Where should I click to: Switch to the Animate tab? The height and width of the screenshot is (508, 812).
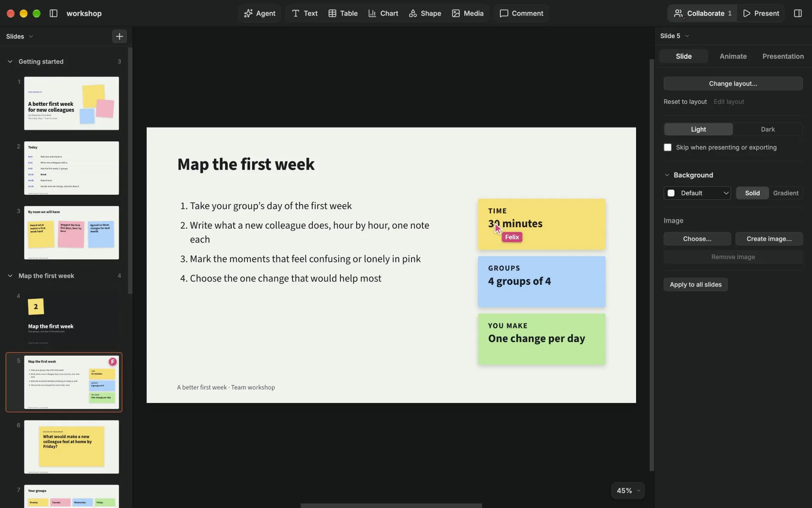(733, 56)
